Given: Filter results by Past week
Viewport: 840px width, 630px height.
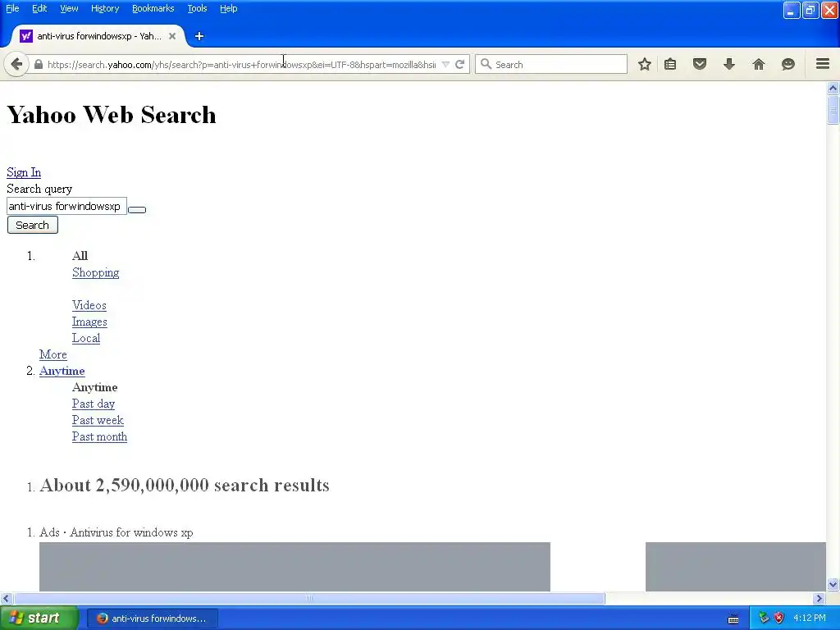Looking at the screenshot, I should tap(98, 421).
